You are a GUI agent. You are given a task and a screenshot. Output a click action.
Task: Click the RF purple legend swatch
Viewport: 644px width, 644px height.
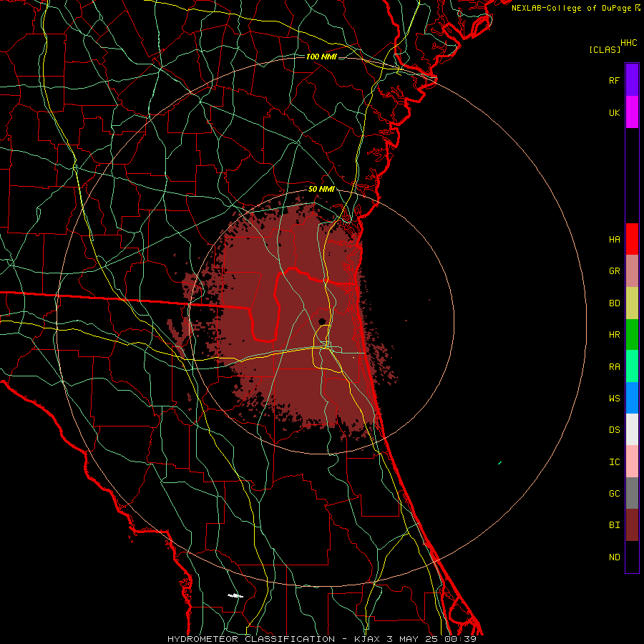tap(632, 80)
